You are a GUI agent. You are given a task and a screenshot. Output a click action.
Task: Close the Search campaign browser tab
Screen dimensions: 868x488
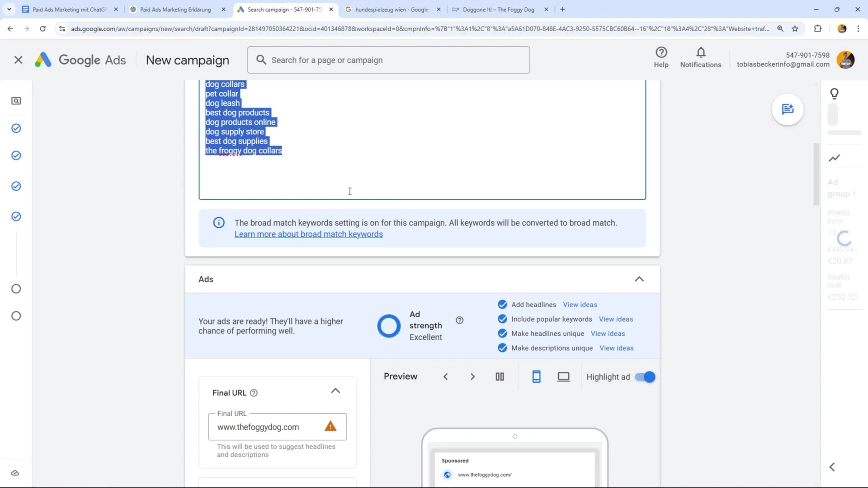point(331,9)
